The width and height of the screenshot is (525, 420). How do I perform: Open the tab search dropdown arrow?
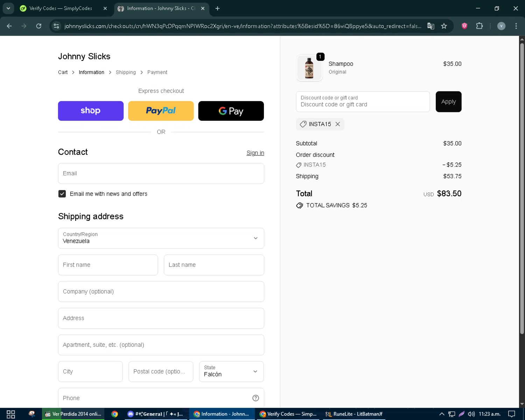pos(8,8)
